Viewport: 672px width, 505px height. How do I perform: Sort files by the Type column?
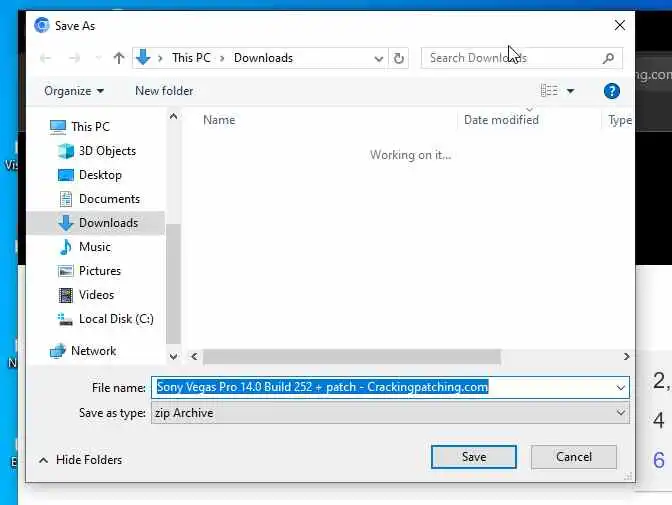(x=618, y=120)
